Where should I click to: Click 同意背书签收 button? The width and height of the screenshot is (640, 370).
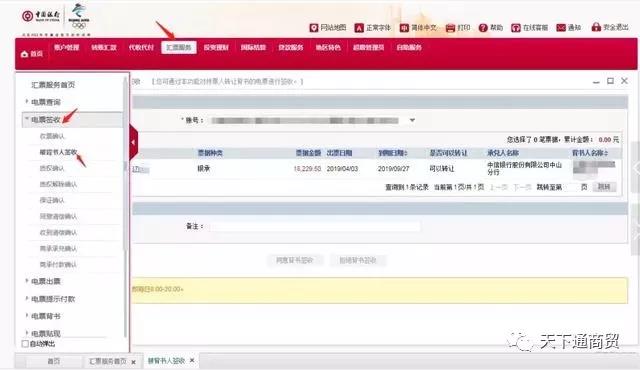click(295, 260)
